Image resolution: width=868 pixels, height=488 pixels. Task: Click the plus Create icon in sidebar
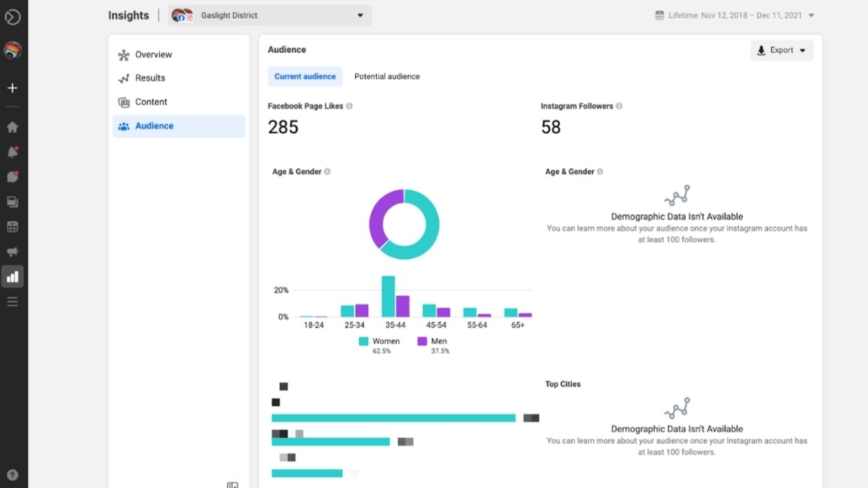12,88
